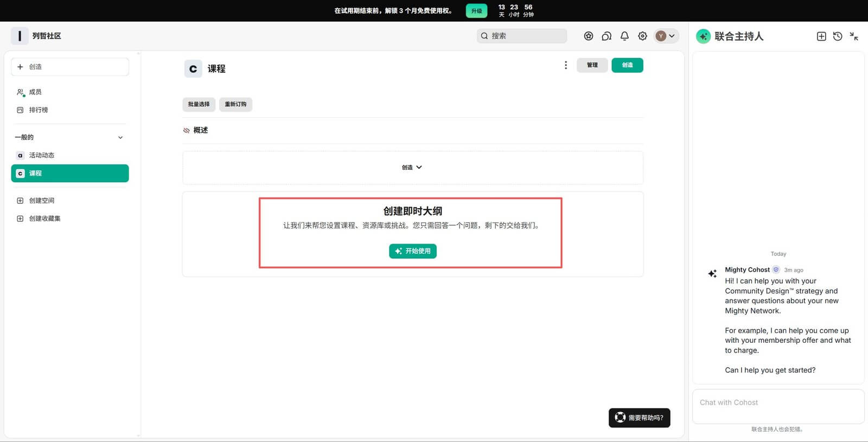868x442 pixels.
Task: Toggle visibility of 概述 section
Action: tap(187, 131)
